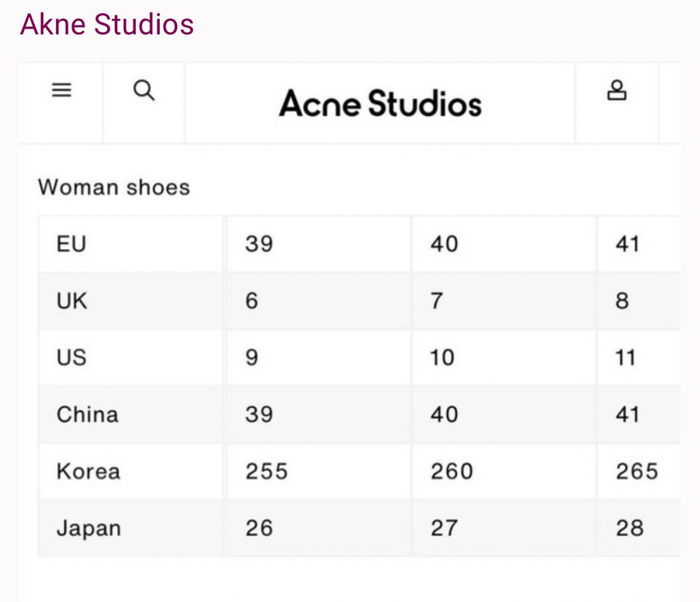
Task: Click the China row label
Action: click(87, 414)
